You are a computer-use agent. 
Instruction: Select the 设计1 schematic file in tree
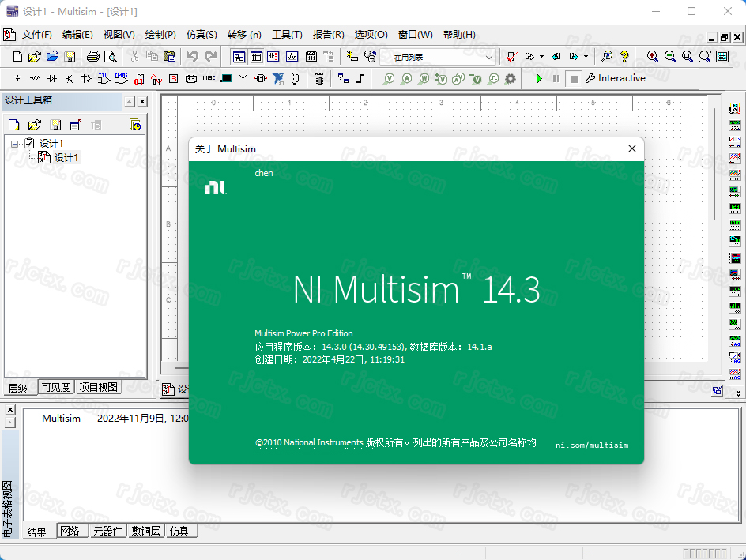coord(66,158)
